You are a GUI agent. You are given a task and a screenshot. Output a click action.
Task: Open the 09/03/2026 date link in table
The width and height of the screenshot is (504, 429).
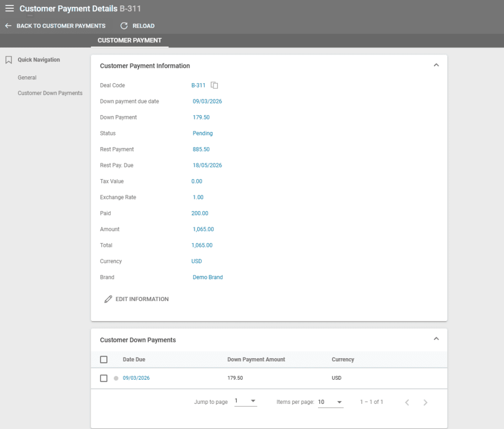pos(136,378)
